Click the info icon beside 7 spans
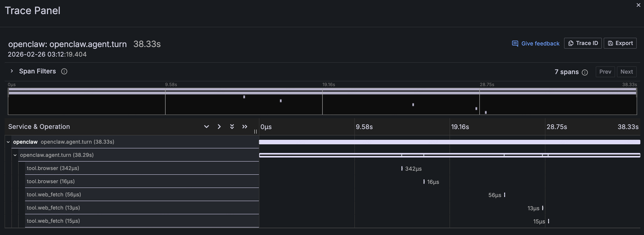The height and width of the screenshot is (235, 644). tap(585, 72)
